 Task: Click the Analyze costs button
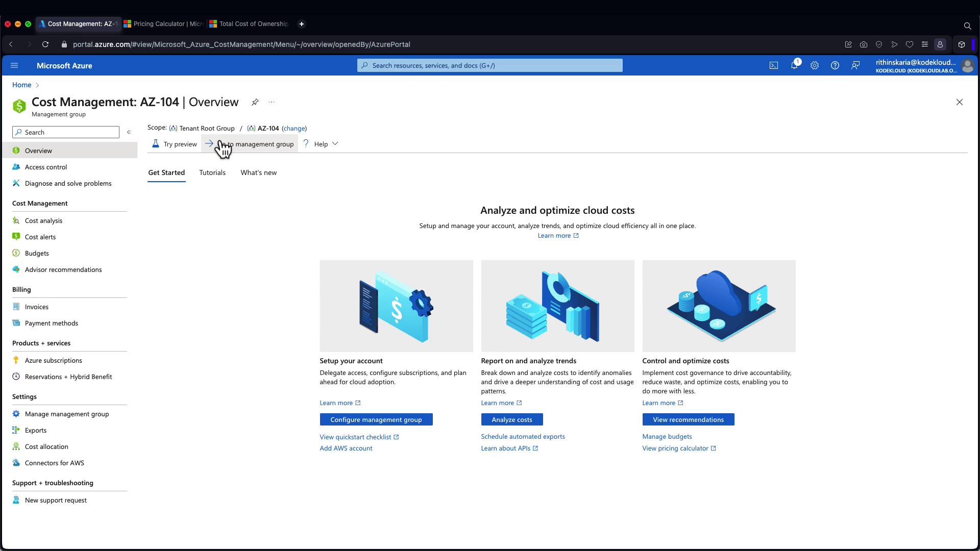point(511,419)
